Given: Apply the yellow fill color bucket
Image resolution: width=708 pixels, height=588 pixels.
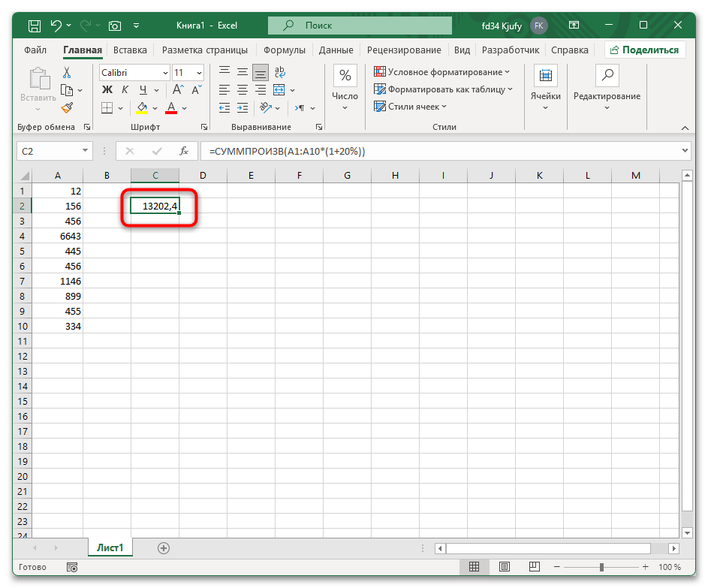Looking at the screenshot, I should point(142,108).
